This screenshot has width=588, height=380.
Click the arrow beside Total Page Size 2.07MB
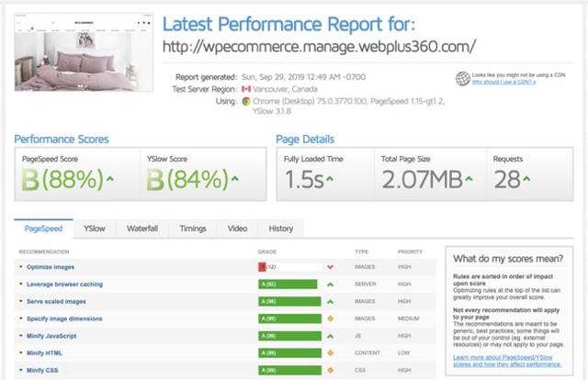click(469, 179)
